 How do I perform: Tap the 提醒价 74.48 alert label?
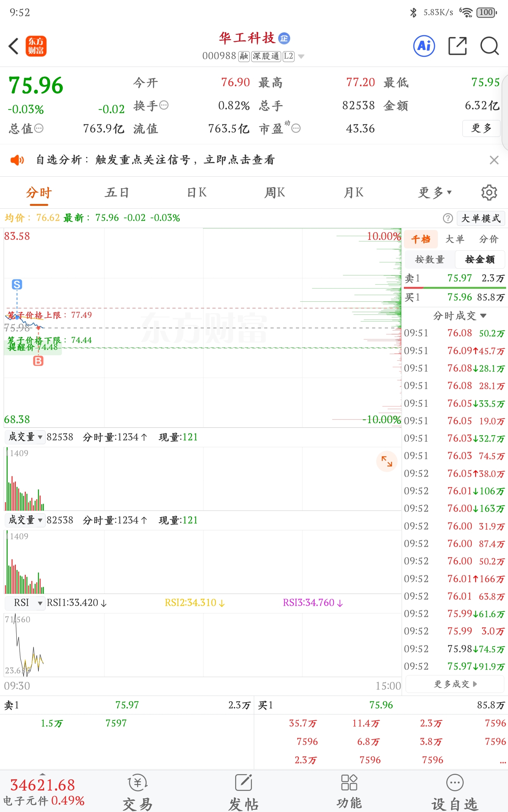coord(33,347)
